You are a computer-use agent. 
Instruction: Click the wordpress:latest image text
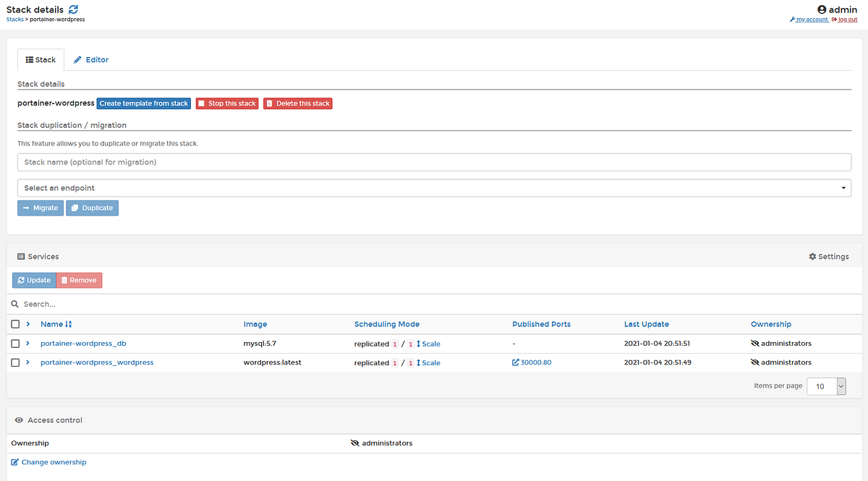coord(272,362)
